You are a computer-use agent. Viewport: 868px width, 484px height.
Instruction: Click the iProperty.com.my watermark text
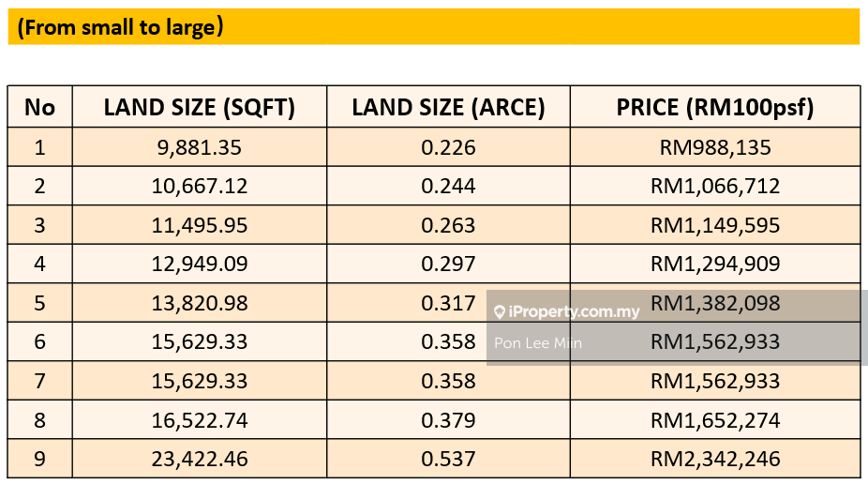573,311
